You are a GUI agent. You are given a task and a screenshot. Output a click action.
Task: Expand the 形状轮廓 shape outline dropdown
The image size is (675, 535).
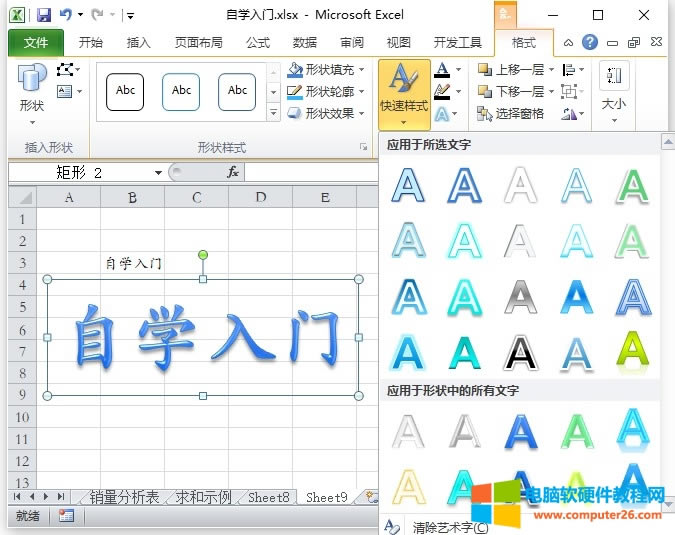pos(362,92)
